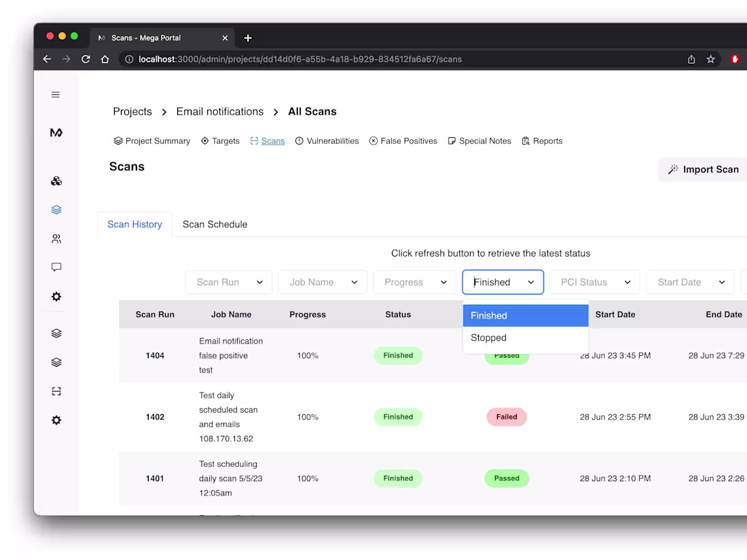Image resolution: width=747 pixels, height=560 pixels.
Task: Open the team members icon in the sidebar
Action: click(56, 238)
